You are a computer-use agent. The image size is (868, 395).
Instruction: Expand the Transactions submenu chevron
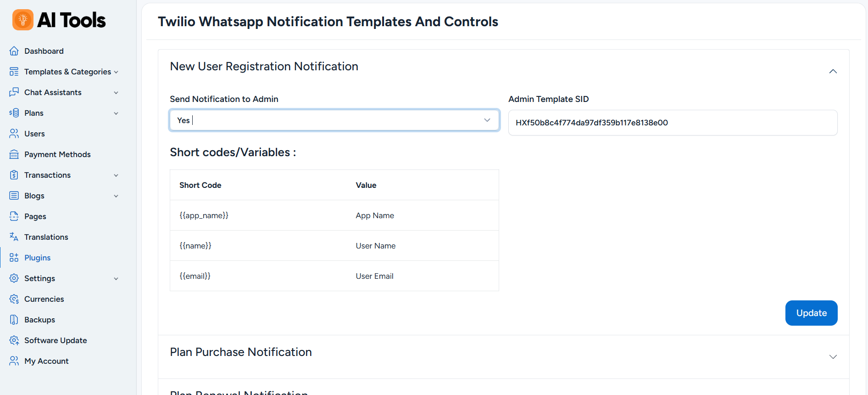click(x=116, y=175)
